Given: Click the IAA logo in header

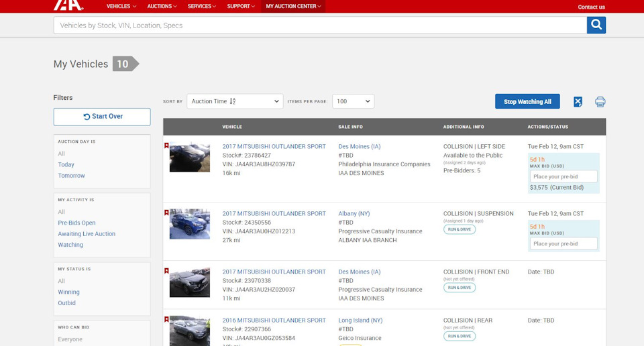Looking at the screenshot, I should [x=68, y=5].
